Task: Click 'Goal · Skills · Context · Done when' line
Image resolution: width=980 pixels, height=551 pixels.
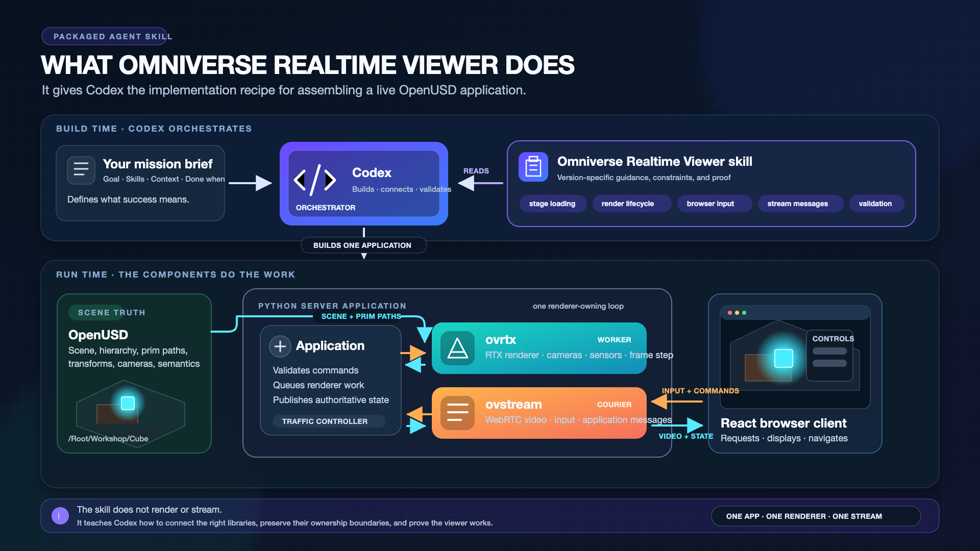Action: point(164,179)
